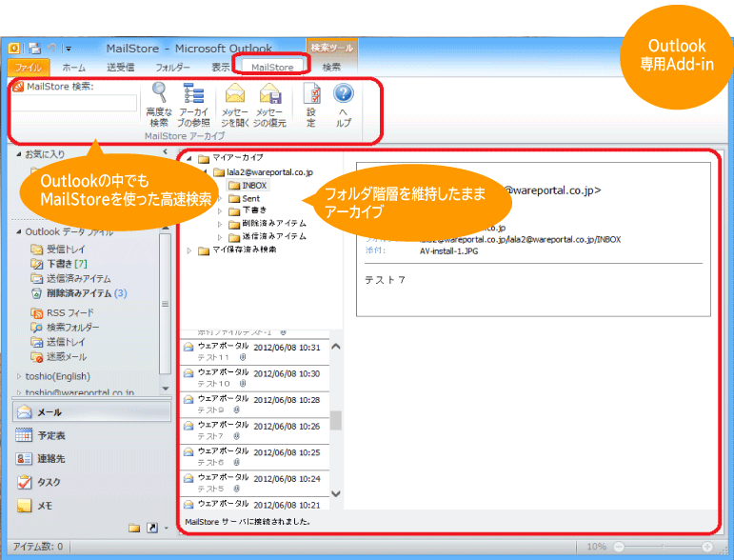Open the quick access toolbar customize dropdown
Viewport: 734px width, 560px height.
coord(69,49)
